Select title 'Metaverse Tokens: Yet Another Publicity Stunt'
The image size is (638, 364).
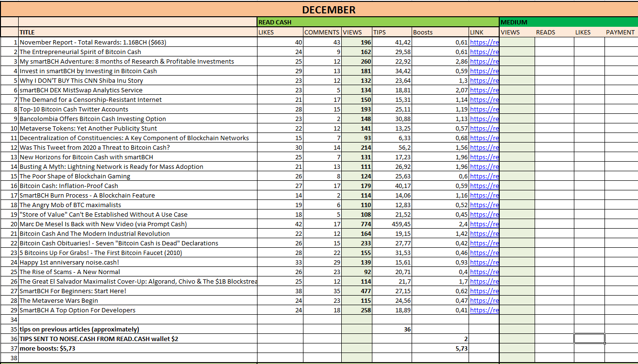point(138,128)
